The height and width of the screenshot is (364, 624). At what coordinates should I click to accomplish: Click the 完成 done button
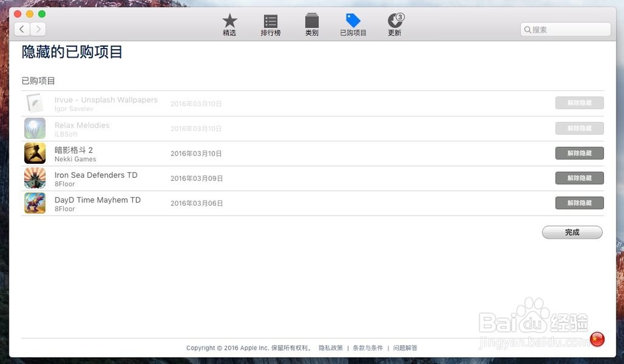click(x=572, y=232)
